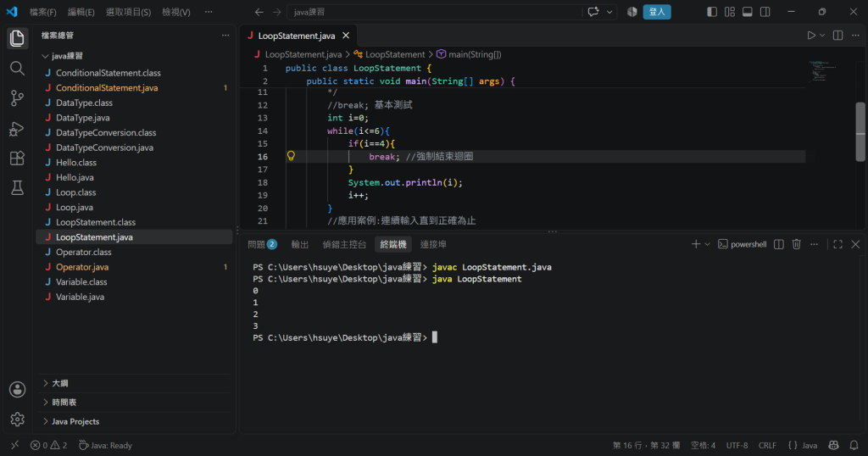868x456 pixels.
Task: Open the Extensions view
Action: 17,158
